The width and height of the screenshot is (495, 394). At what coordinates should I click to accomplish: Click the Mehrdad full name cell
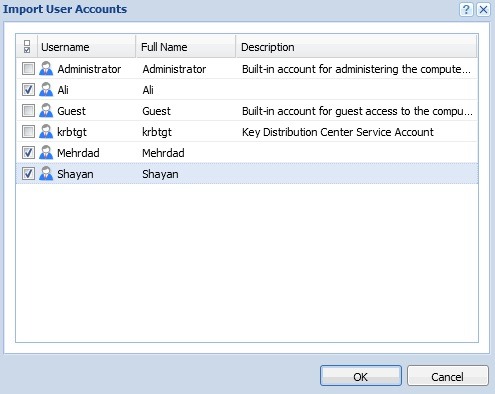[x=163, y=153]
